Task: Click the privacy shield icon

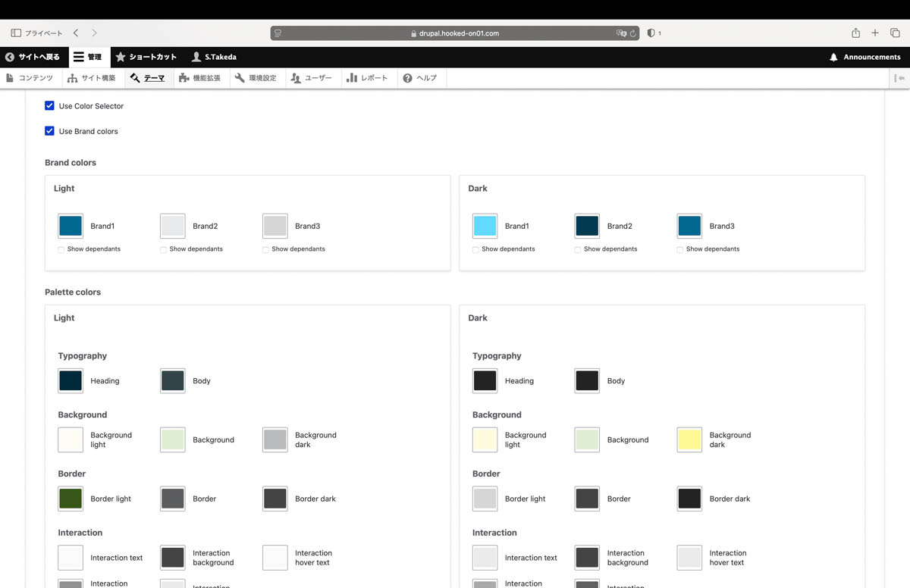Action: [651, 33]
